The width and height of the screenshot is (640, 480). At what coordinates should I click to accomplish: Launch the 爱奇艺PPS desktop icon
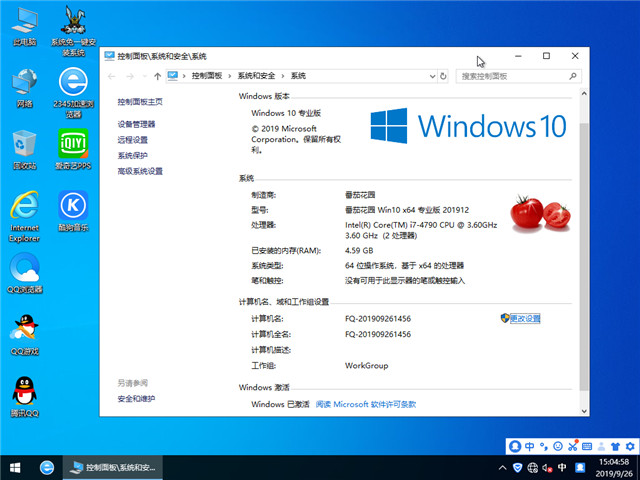[x=73, y=149]
